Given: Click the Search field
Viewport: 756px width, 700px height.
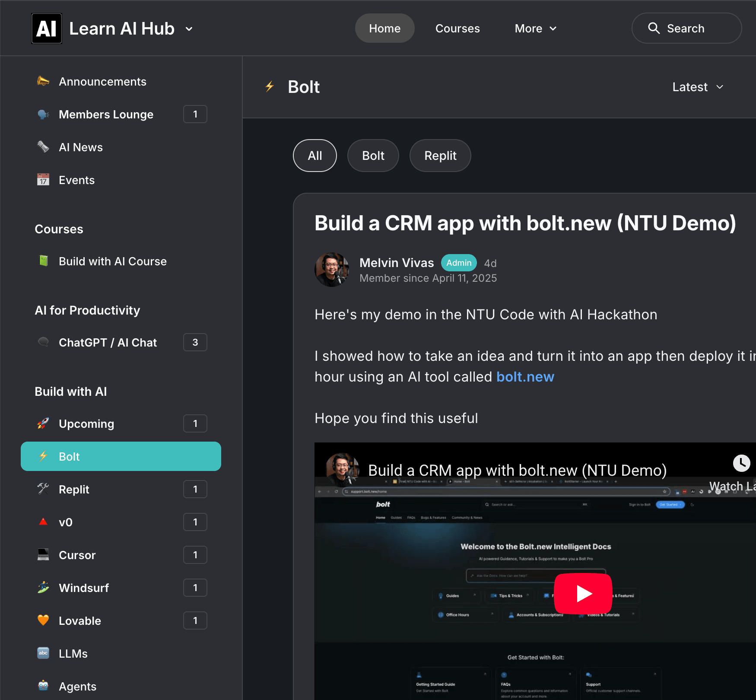Looking at the screenshot, I should pos(686,28).
